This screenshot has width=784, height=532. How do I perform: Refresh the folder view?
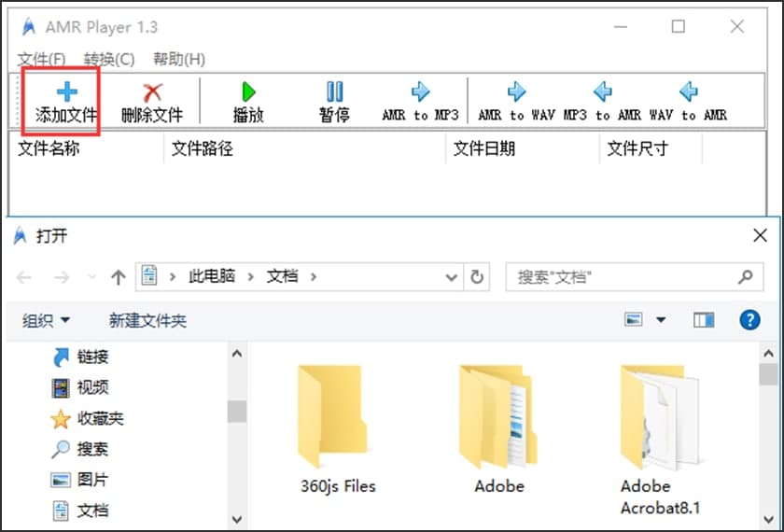point(477,277)
